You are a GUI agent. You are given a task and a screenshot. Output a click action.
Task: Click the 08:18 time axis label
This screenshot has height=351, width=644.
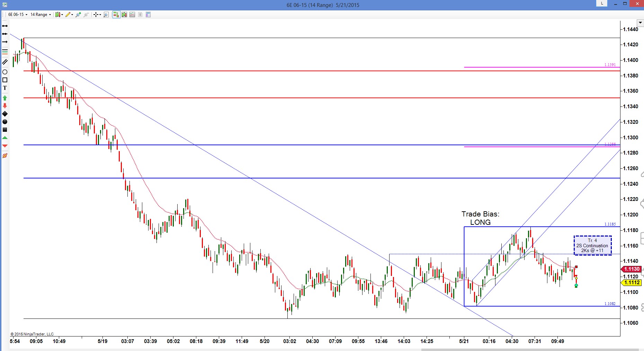tap(196, 341)
